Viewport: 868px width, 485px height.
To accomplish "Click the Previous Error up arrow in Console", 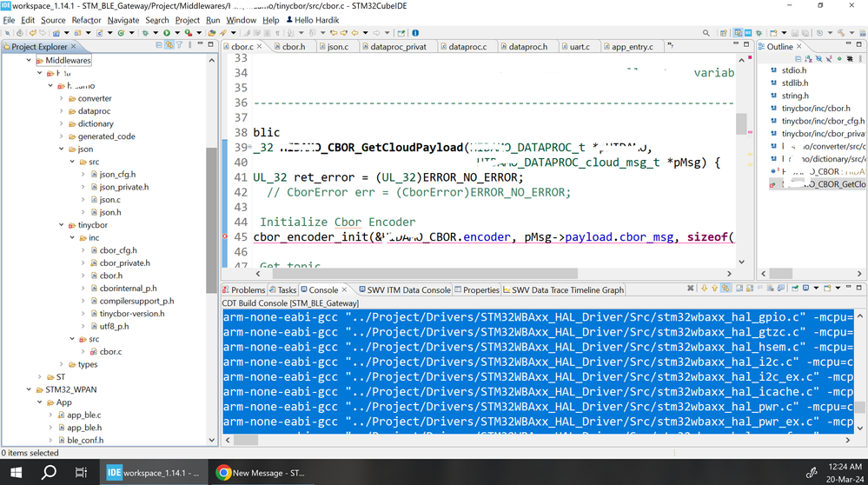I will 715,288.
